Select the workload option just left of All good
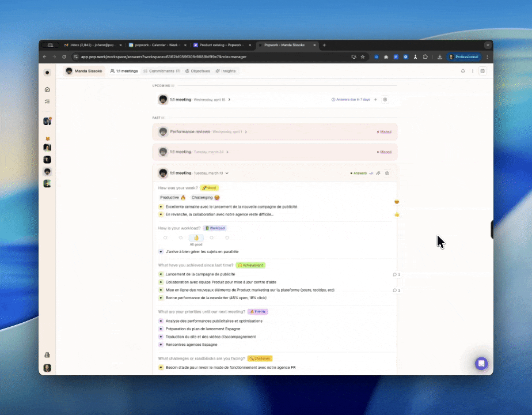Viewport: 532px width, 415px height. [181, 237]
